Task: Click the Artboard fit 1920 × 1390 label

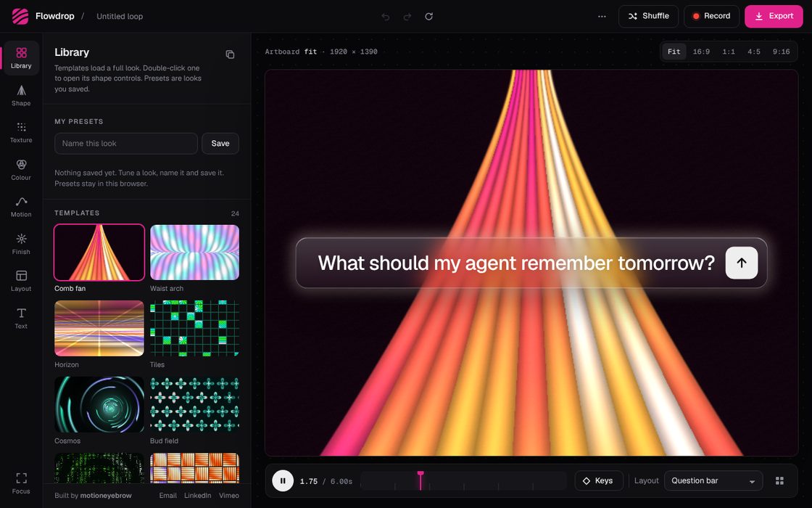Action: [321, 52]
